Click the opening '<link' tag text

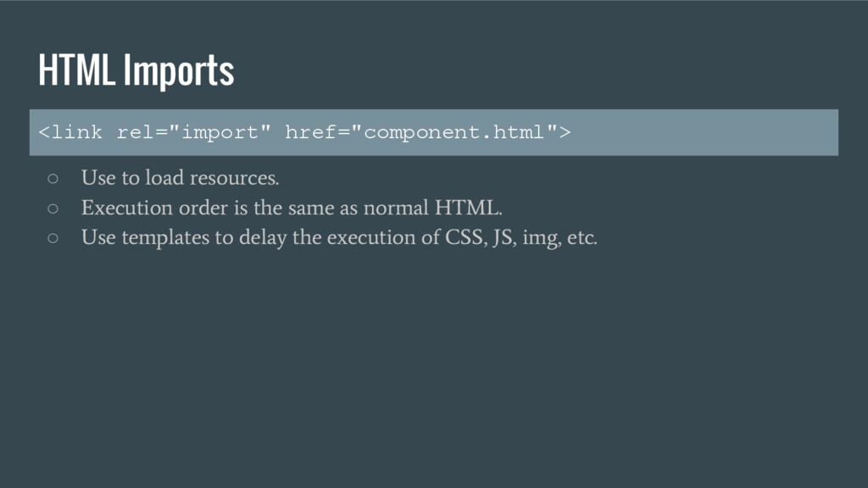[70, 132]
